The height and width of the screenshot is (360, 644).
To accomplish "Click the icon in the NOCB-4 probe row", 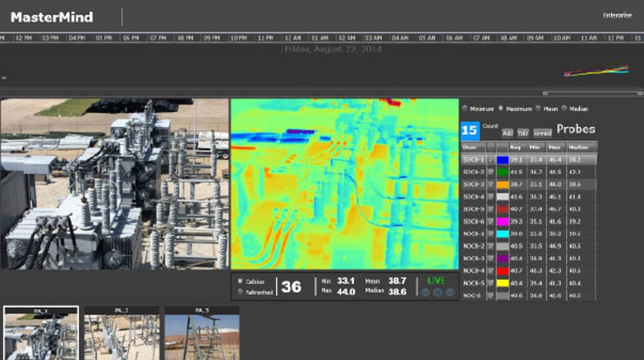I will click(x=490, y=270).
